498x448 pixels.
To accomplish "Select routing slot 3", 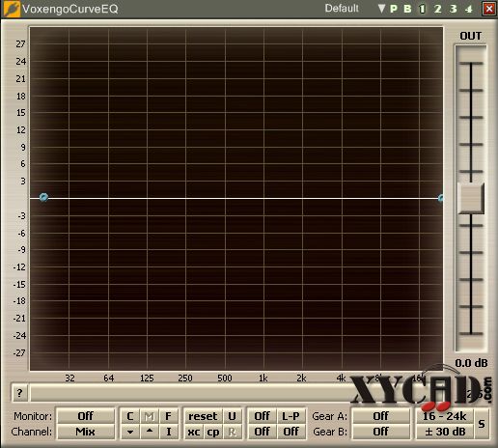I will click(454, 9).
